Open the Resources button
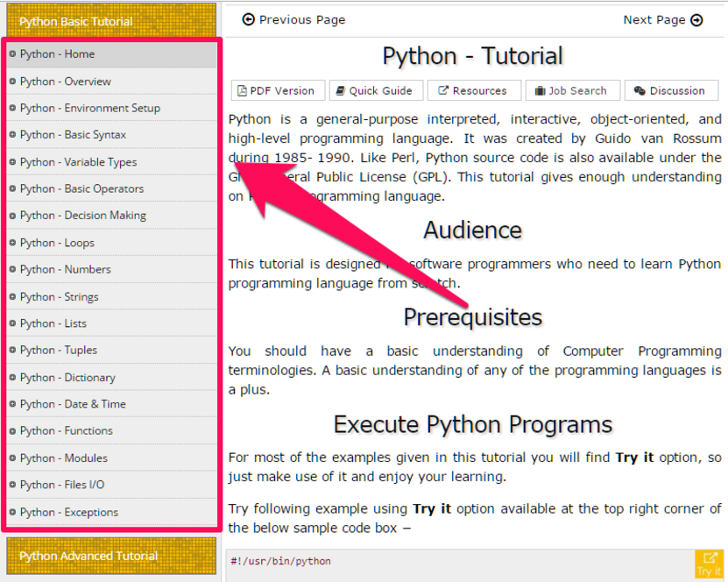The image size is (728, 582). (x=474, y=90)
